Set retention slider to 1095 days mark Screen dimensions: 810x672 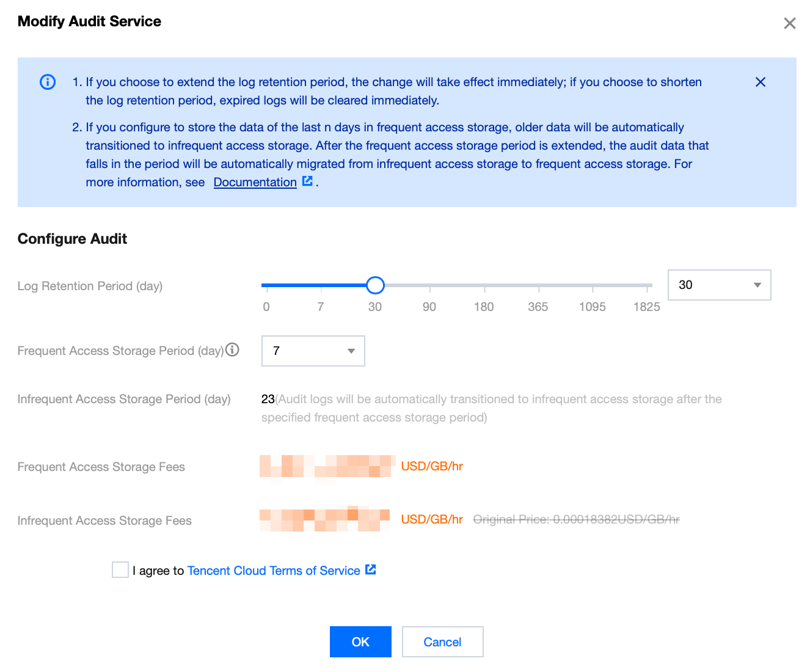(x=593, y=285)
